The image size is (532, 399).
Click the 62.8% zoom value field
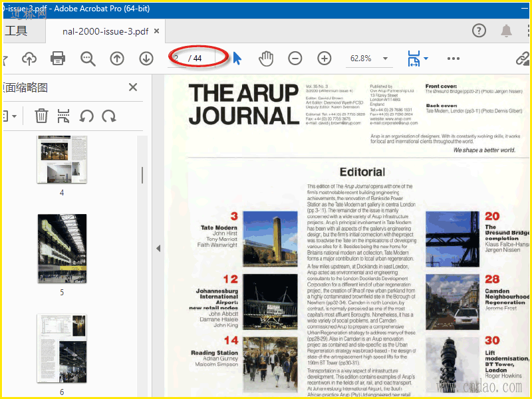pos(361,59)
